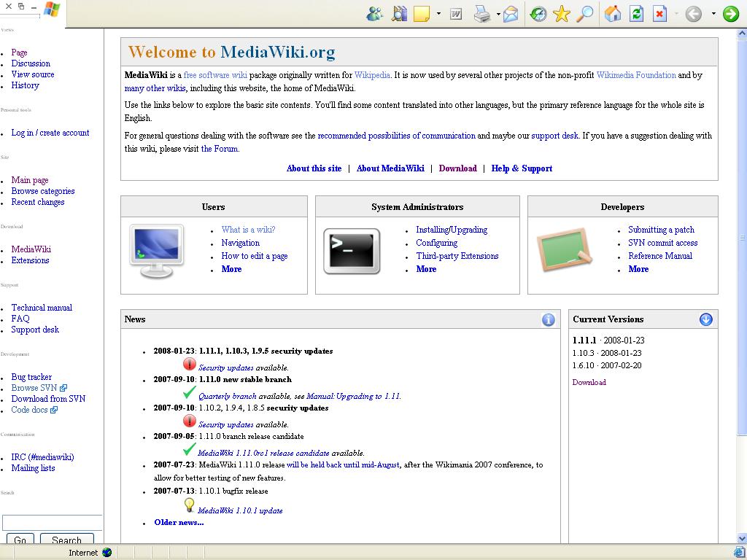Open the Discussion tab
The width and height of the screenshot is (747, 560).
pyautogui.click(x=31, y=63)
